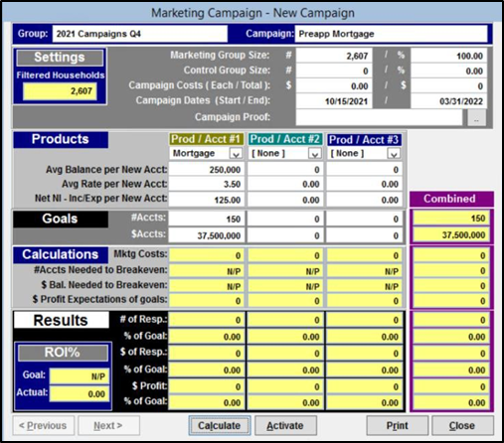The width and height of the screenshot is (504, 443).
Task: Click the Control Group Size percent field
Action: (x=448, y=71)
